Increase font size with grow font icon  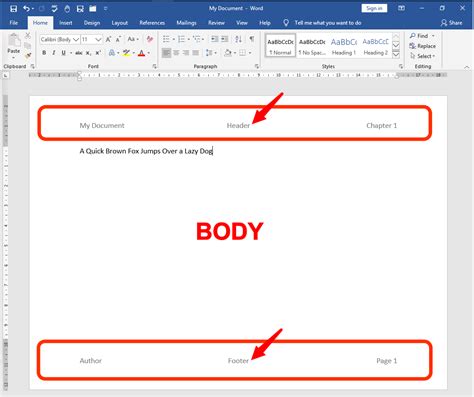[108, 39]
